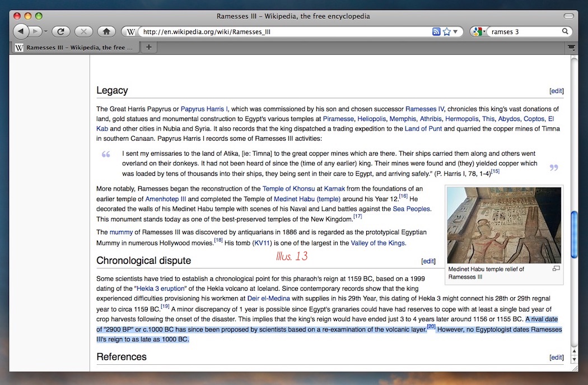Screen dimensions: 588x385
Task: Open the mummy link
Action: (121, 232)
